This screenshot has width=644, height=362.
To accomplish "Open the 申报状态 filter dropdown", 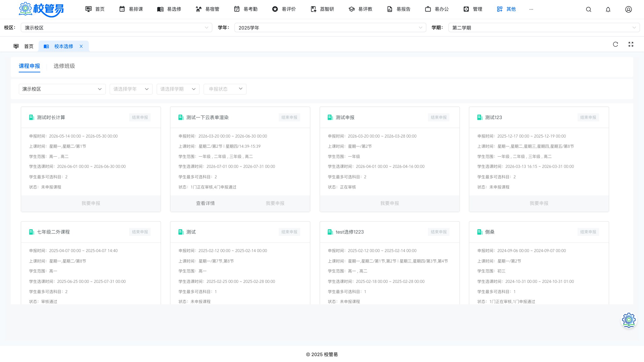I will [x=225, y=89].
